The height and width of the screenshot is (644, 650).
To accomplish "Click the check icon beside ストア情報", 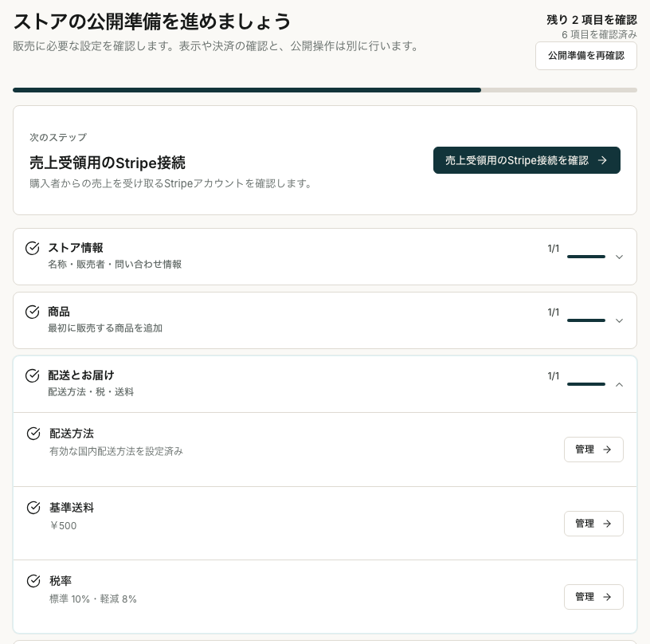I will (x=33, y=248).
